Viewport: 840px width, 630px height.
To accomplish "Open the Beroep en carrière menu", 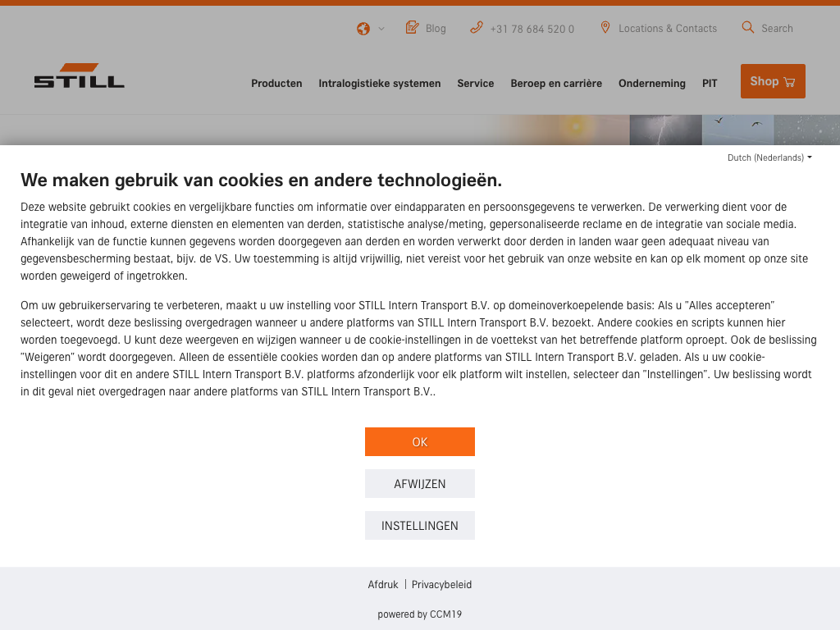I will [x=556, y=83].
